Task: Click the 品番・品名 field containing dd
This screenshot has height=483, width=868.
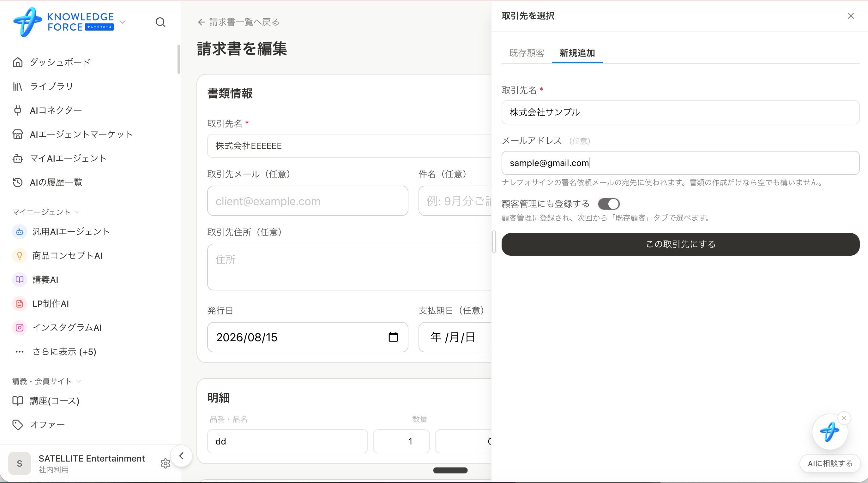Action: [x=287, y=441]
